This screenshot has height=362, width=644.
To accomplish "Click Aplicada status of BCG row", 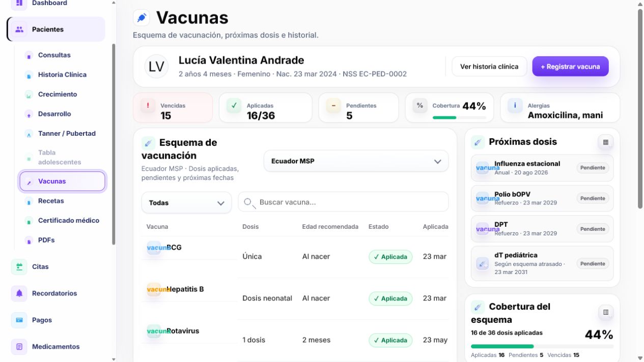I will coord(390,257).
